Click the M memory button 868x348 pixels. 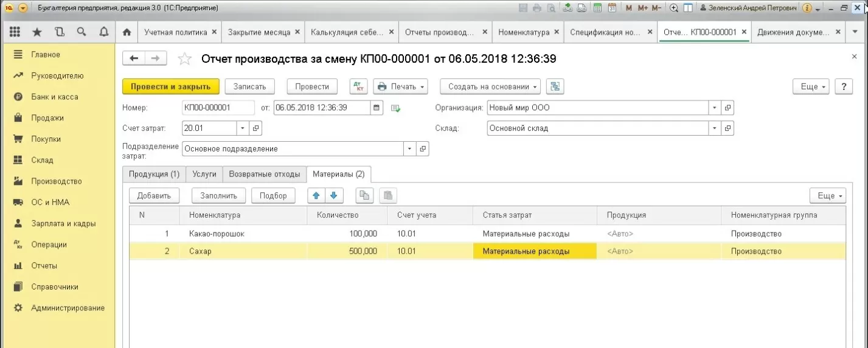(629, 8)
